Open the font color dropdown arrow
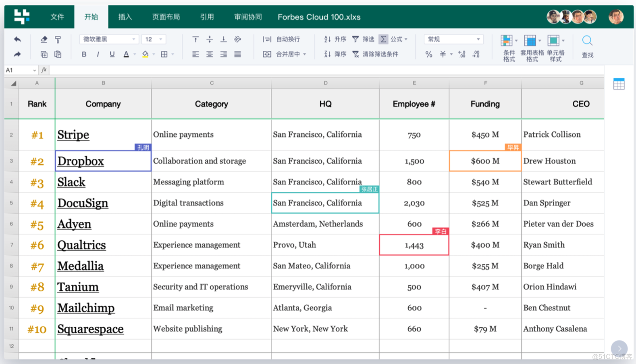Screen dimensions: 636x364 [135, 54]
